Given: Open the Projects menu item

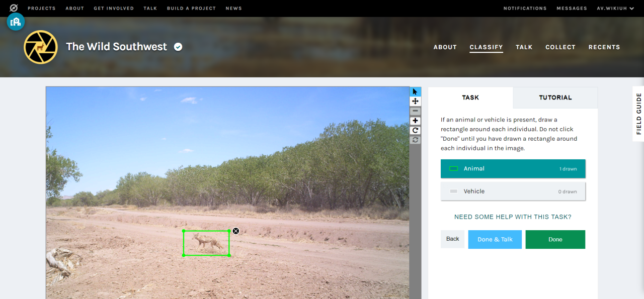Looking at the screenshot, I should (42, 9).
